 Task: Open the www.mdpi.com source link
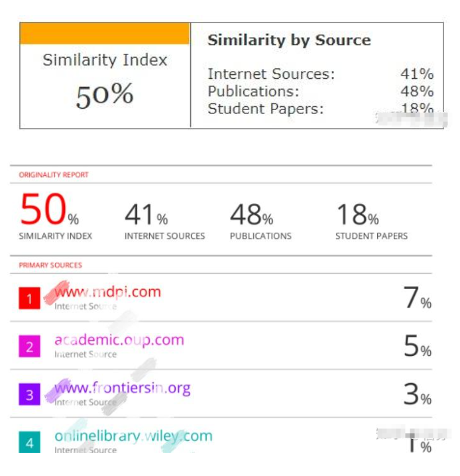click(108, 292)
